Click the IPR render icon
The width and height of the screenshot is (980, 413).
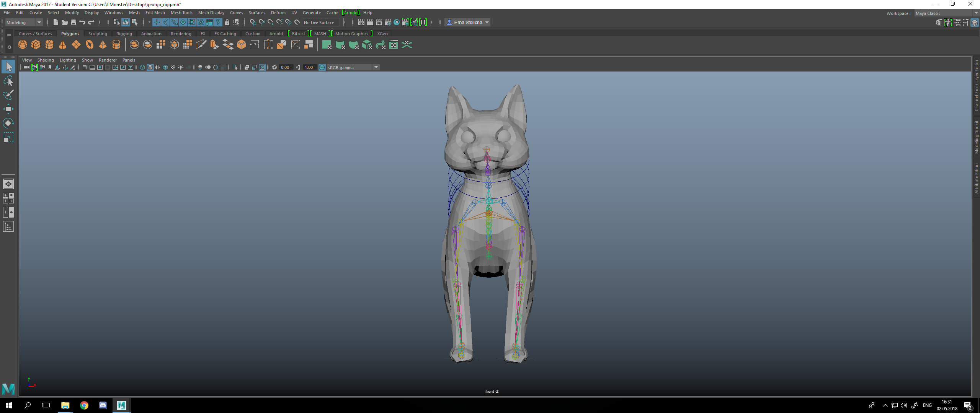(379, 23)
